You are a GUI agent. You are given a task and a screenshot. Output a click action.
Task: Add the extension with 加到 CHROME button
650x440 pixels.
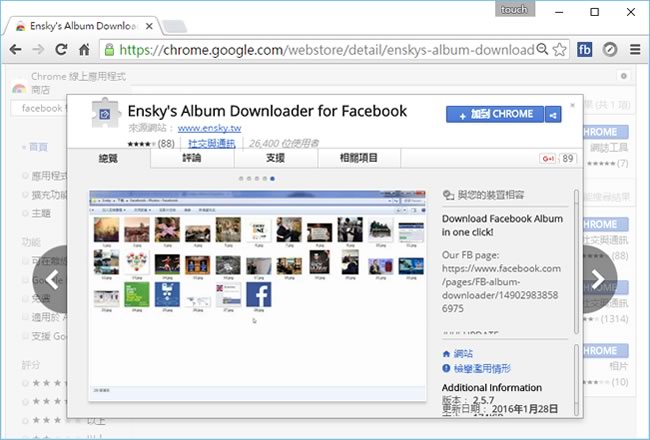click(x=495, y=114)
